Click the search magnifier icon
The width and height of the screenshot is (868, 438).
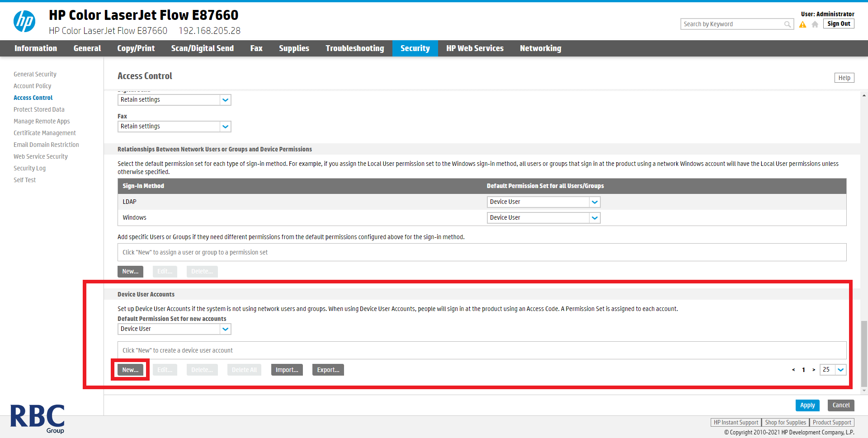click(788, 24)
